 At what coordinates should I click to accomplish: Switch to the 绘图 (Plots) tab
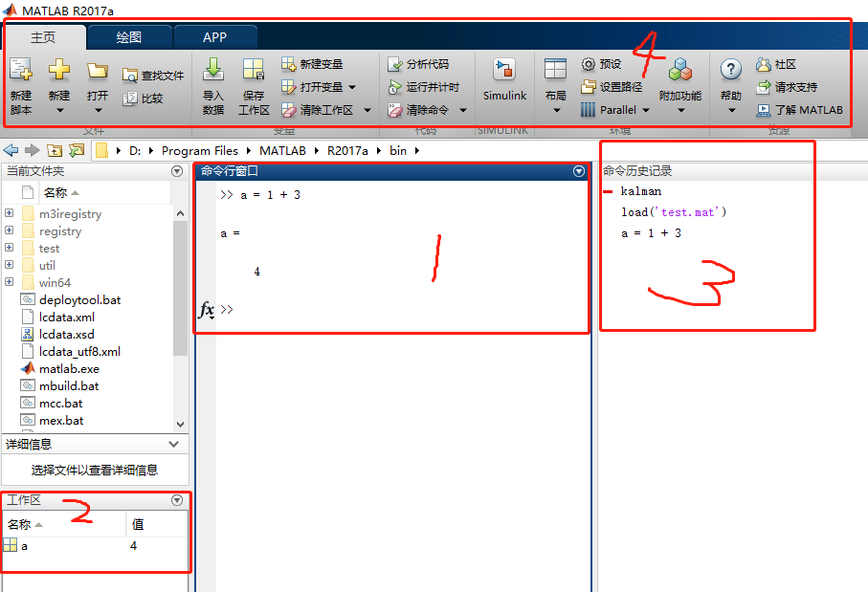tap(129, 37)
